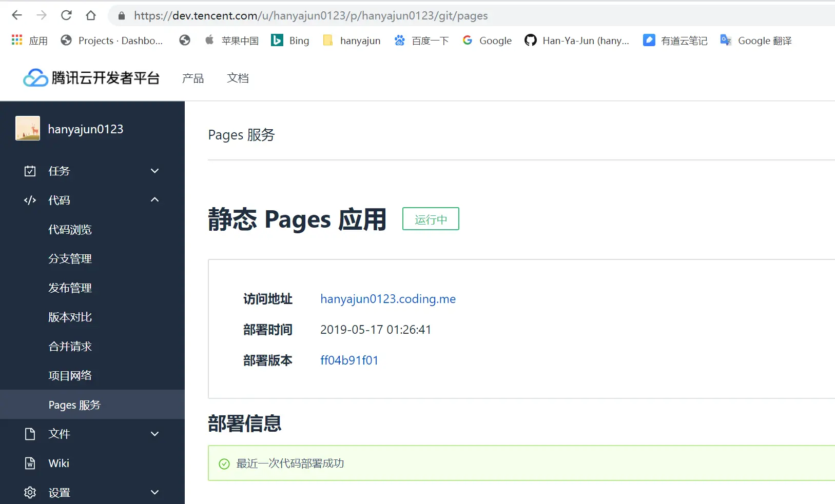Click the 最近一次代码部署成功 message

click(x=290, y=463)
